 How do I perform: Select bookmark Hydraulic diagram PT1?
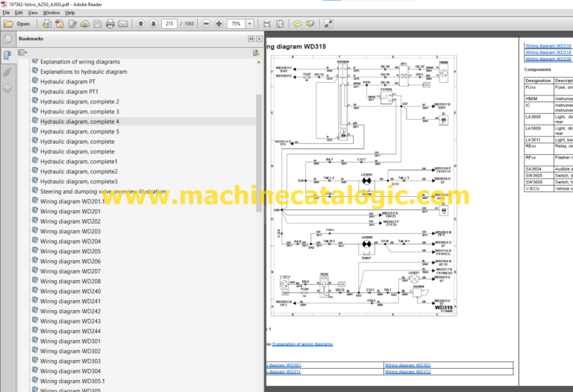click(69, 92)
